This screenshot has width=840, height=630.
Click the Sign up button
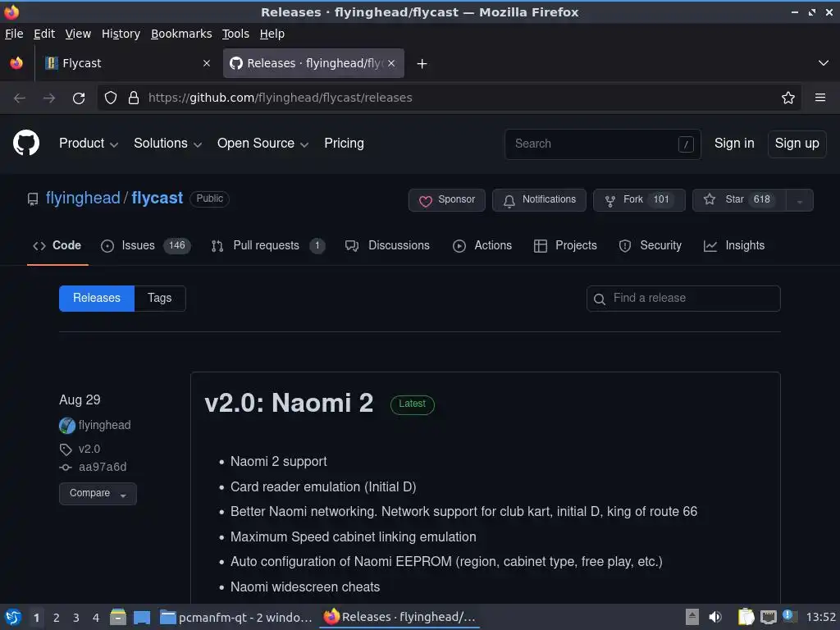click(x=797, y=144)
